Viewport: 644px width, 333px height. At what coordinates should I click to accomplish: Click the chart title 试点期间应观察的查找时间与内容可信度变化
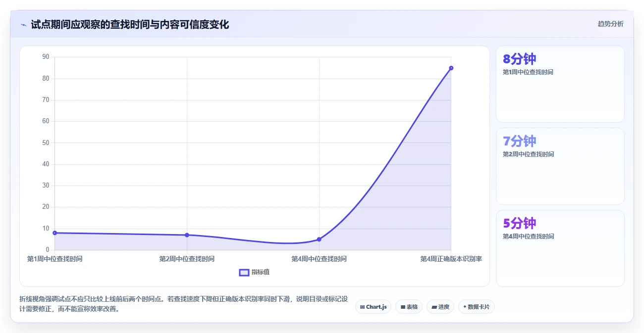point(130,24)
